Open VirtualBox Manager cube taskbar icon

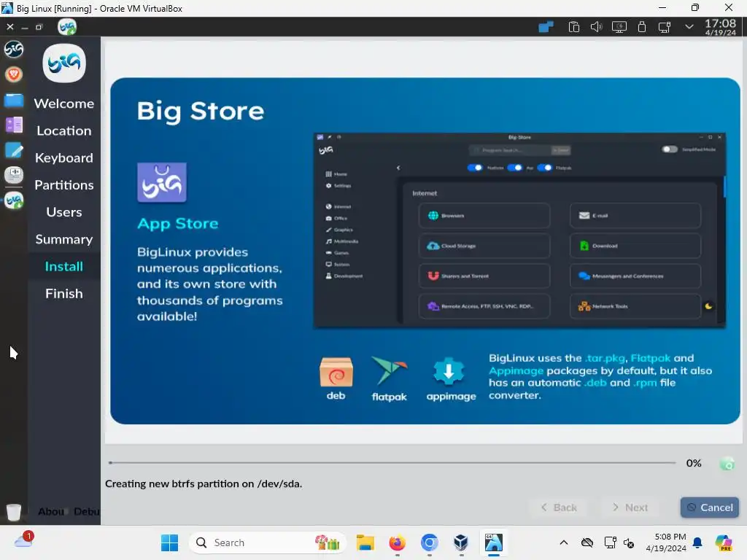tap(461, 542)
